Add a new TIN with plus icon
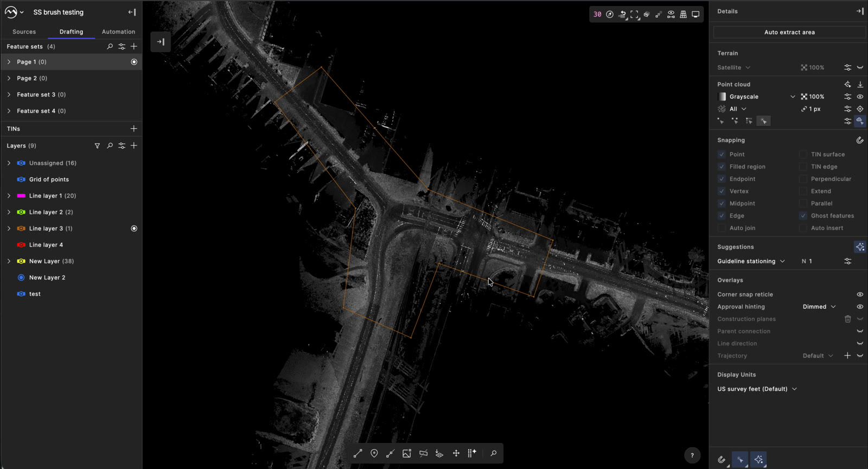 click(134, 129)
